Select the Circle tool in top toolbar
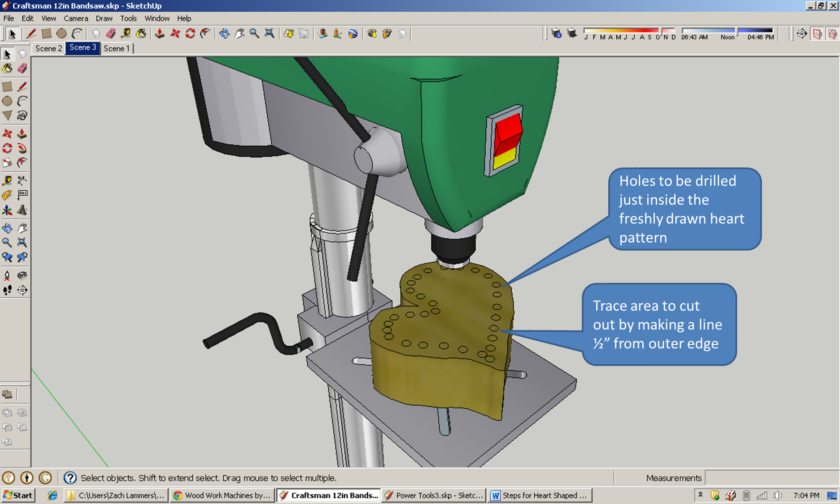 point(61,34)
